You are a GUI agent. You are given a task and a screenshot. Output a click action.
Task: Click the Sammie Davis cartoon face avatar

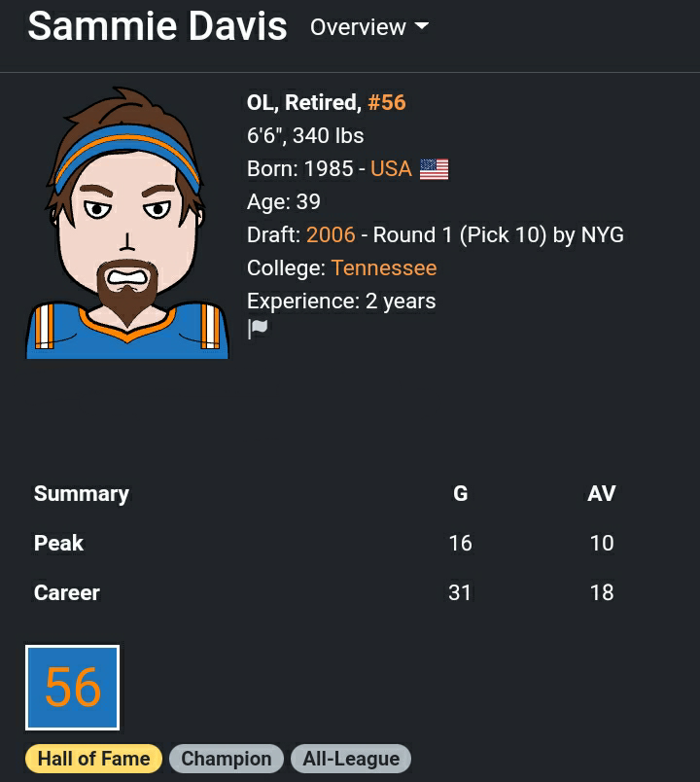(127, 224)
